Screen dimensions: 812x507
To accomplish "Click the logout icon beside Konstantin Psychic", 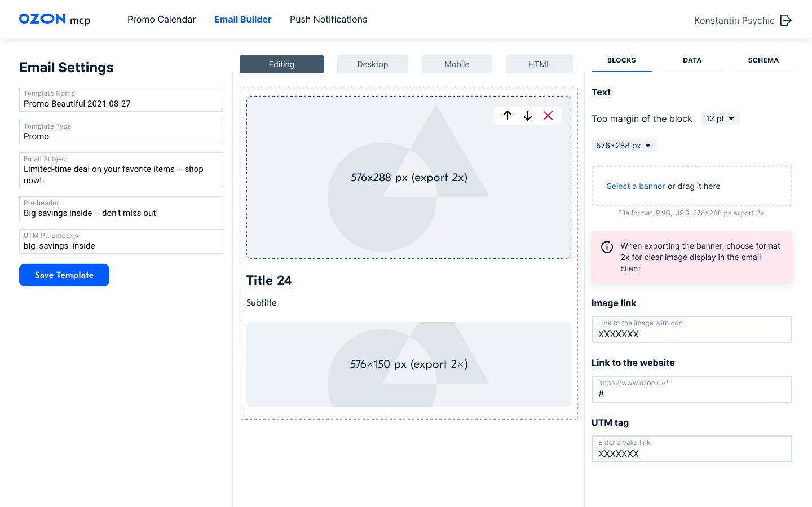I will (x=786, y=20).
